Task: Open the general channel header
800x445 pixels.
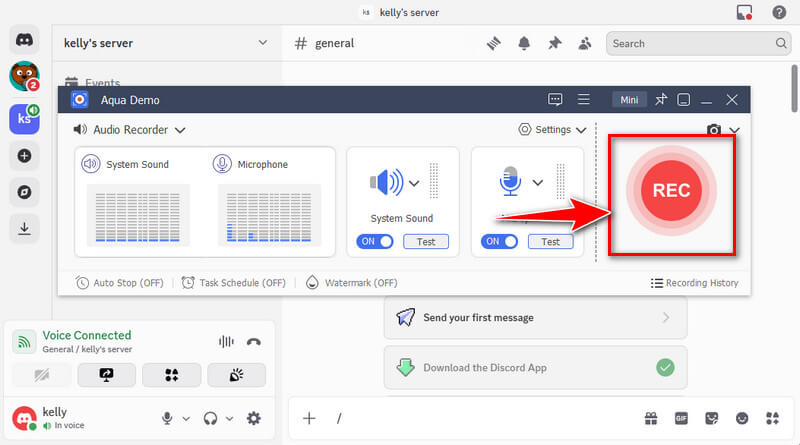Action: click(x=324, y=43)
